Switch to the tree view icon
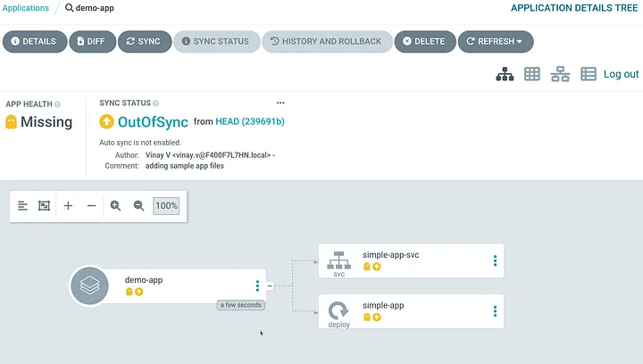The height and width of the screenshot is (364, 643). 505,74
